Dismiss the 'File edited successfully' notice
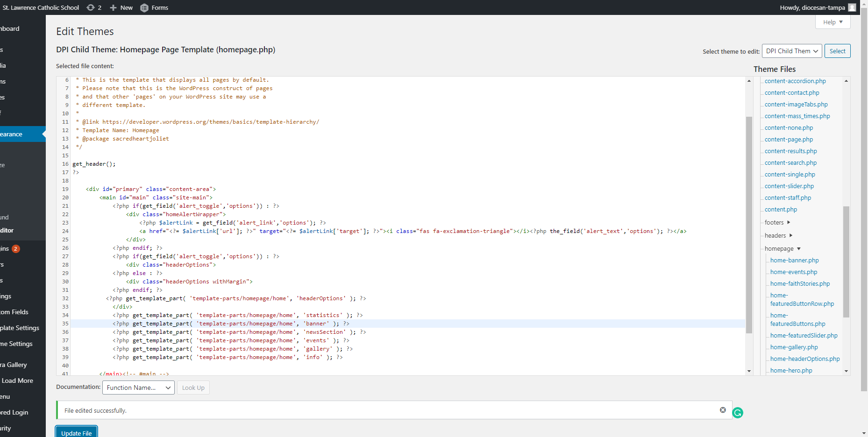The image size is (868, 437). (723, 410)
